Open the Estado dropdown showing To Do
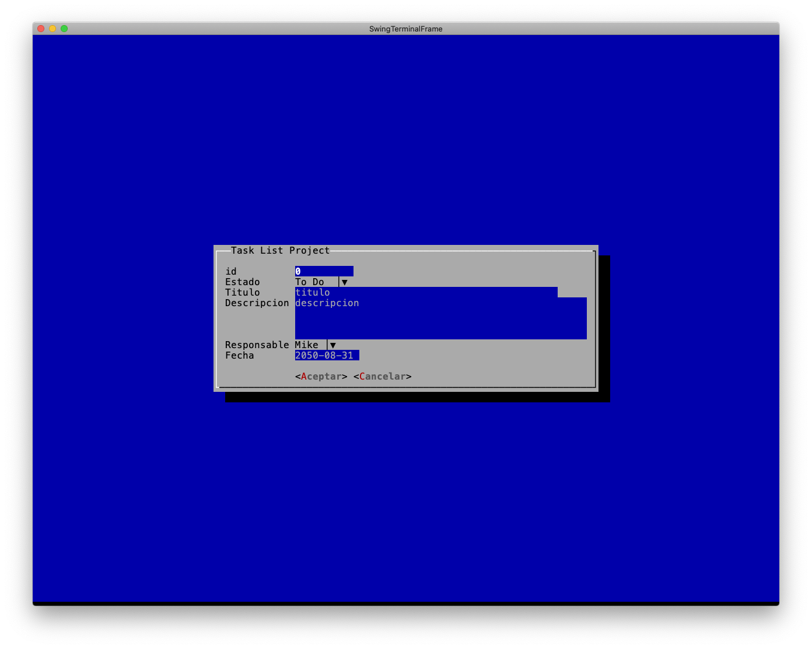Viewport: 812px width, 649px height. click(x=321, y=282)
